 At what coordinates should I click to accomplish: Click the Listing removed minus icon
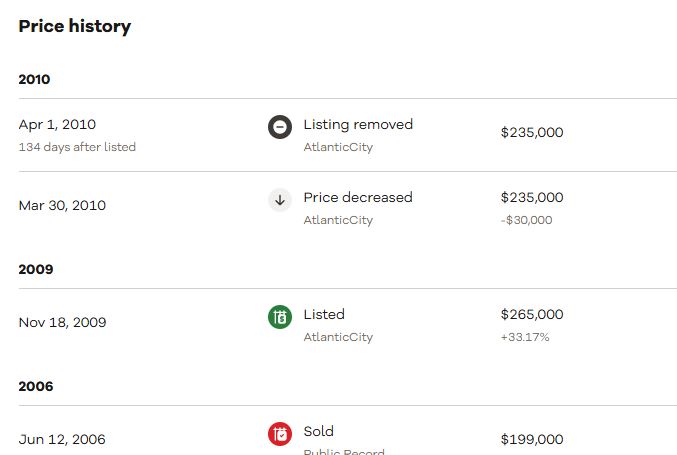pyautogui.click(x=280, y=127)
